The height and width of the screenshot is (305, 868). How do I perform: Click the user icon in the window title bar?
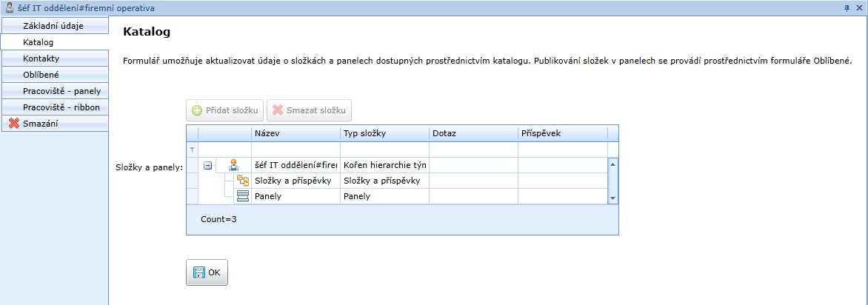coord(10,8)
